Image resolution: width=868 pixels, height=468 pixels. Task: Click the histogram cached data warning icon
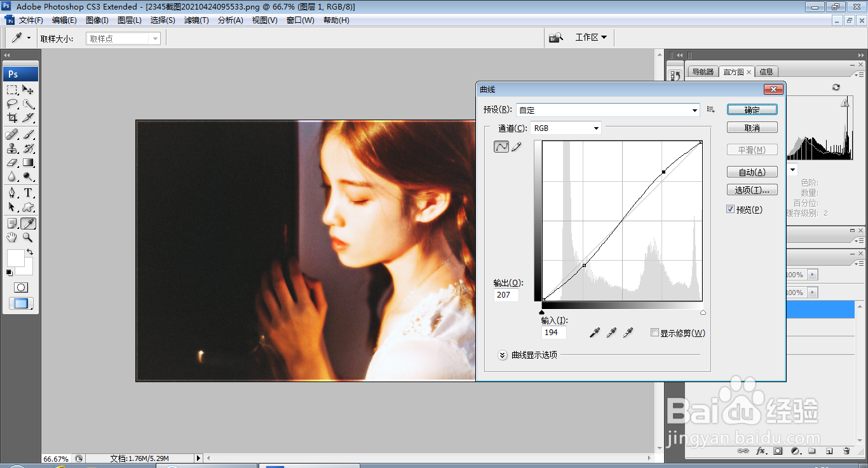point(844,103)
